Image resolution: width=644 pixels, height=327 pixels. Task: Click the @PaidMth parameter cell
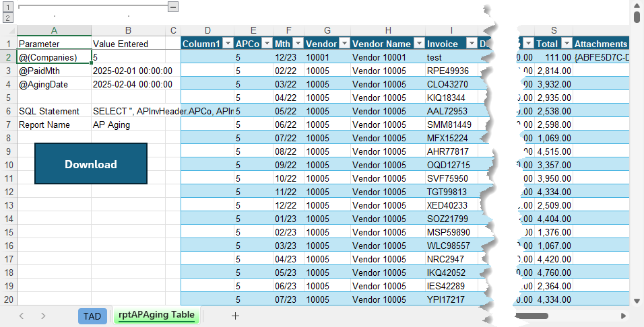point(54,71)
